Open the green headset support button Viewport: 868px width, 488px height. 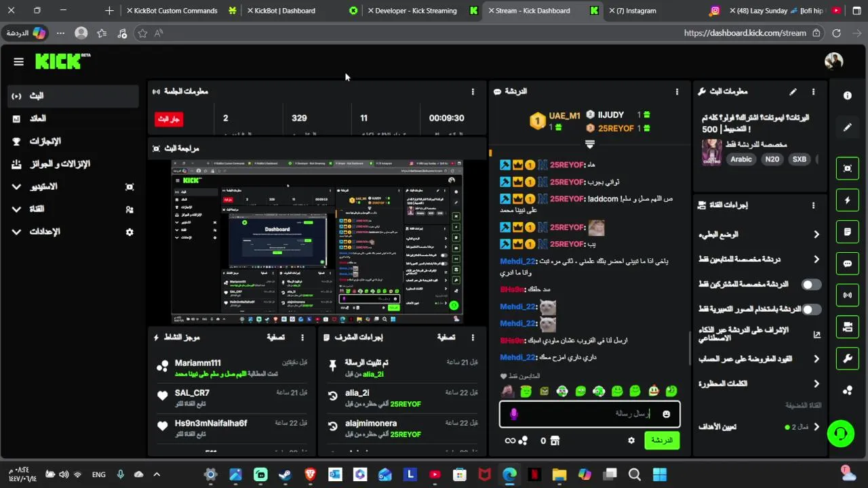coord(841,433)
